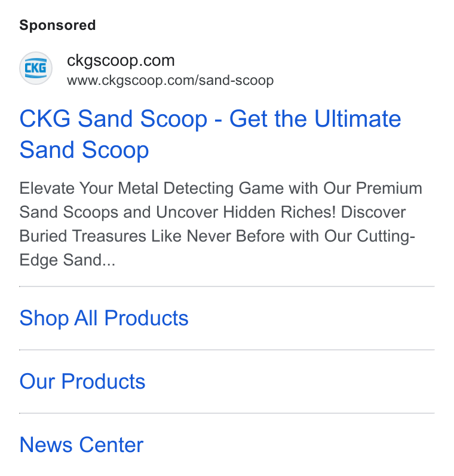Open the Our Products sitelink

(82, 382)
